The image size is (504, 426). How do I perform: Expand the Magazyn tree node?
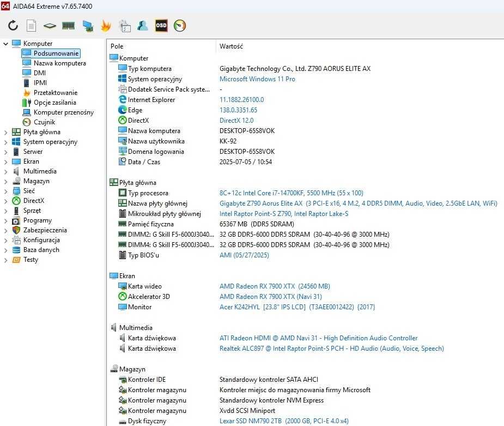pyautogui.click(x=5, y=181)
